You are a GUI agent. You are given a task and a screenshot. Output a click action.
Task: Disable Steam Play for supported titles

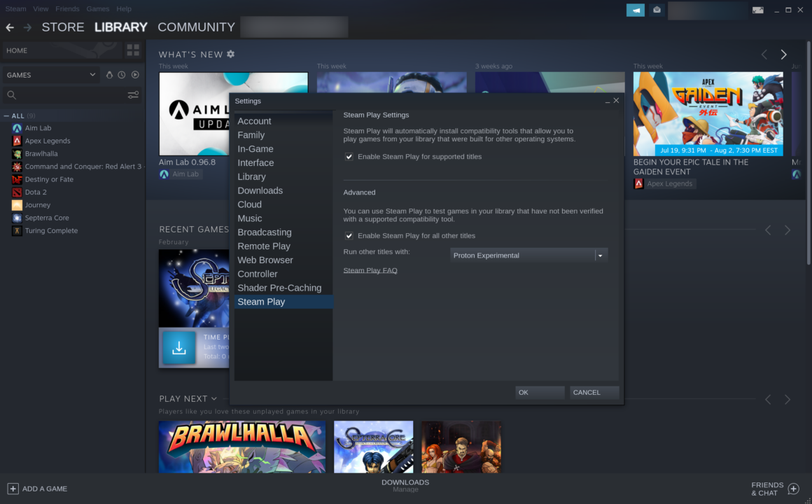click(x=349, y=157)
